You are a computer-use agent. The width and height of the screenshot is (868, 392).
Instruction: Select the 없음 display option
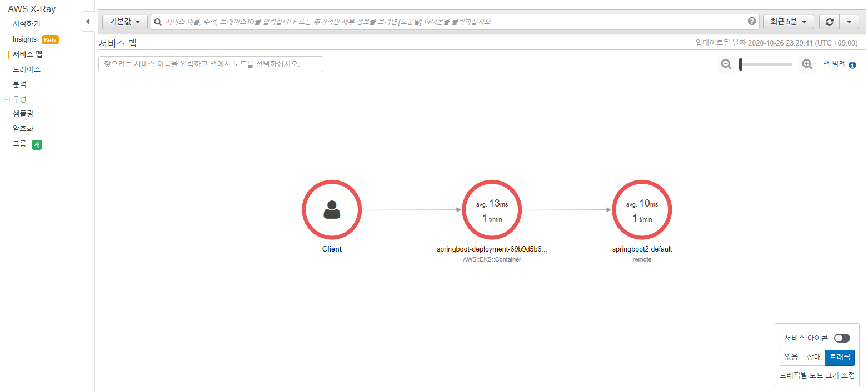click(791, 358)
